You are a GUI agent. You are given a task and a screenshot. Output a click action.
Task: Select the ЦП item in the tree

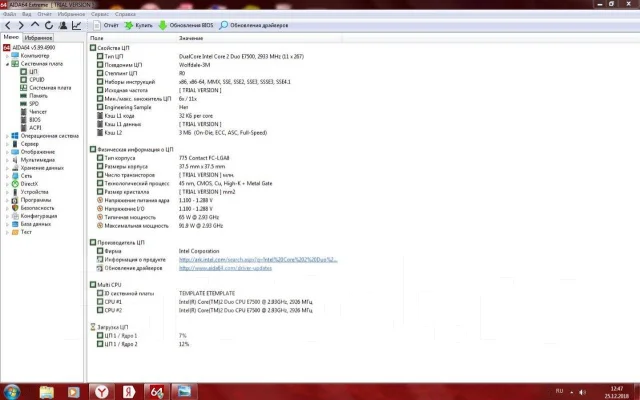[x=33, y=71]
